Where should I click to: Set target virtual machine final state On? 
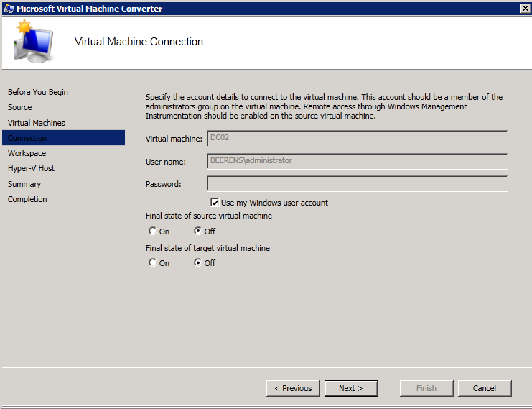pos(153,262)
